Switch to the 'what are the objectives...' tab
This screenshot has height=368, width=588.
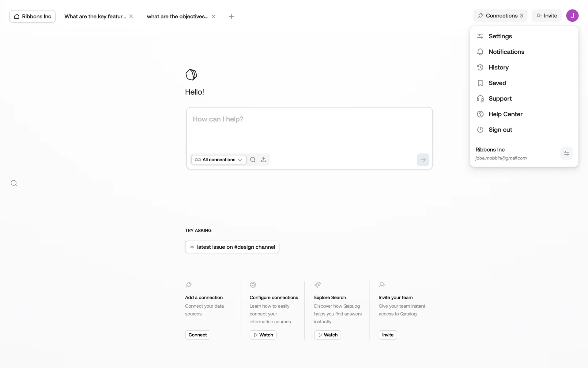click(x=177, y=17)
